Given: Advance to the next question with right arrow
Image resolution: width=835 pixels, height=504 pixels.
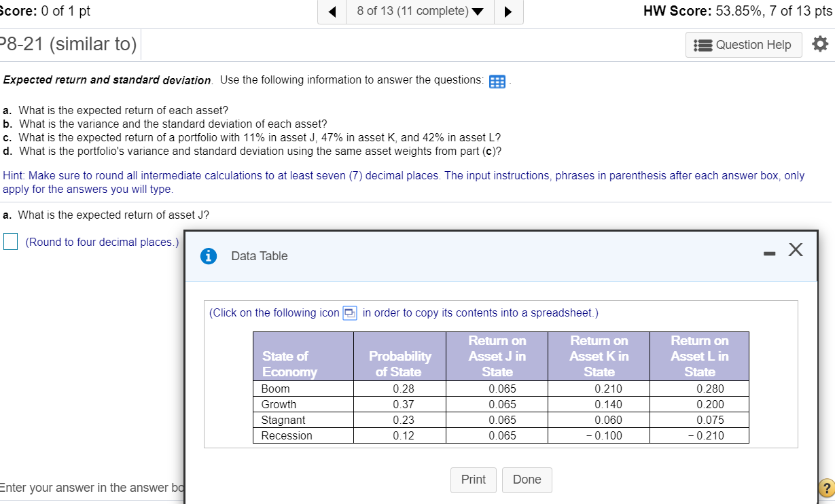Looking at the screenshot, I should 509,11.
